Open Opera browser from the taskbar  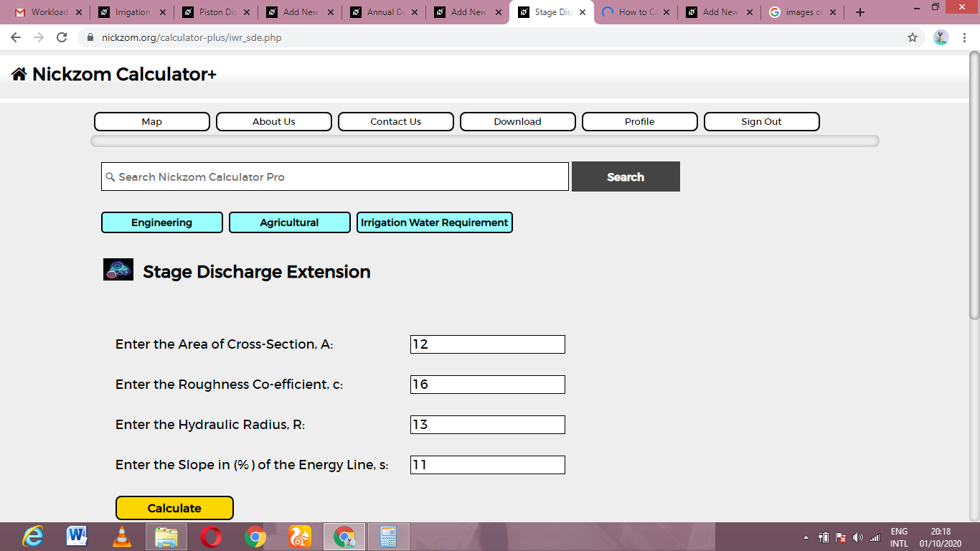click(x=211, y=537)
